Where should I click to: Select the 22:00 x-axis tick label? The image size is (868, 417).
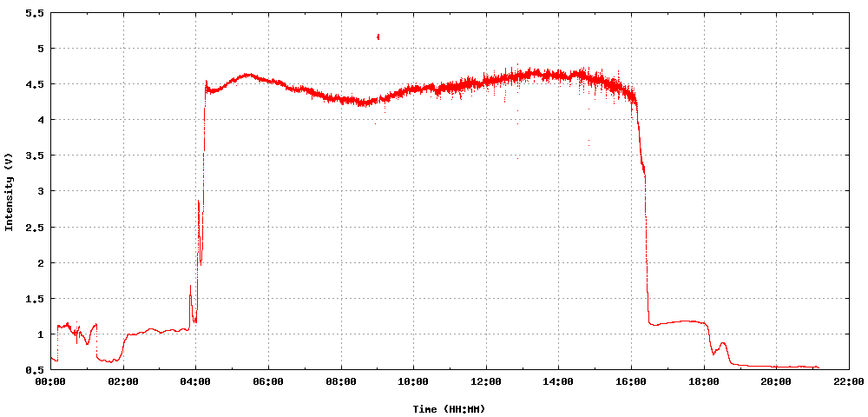[849, 381]
